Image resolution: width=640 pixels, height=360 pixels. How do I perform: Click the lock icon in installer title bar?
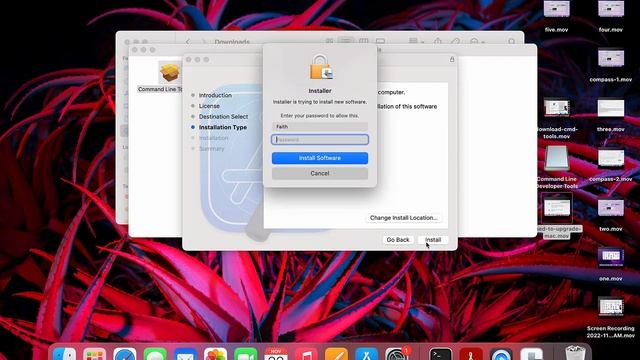pyautogui.click(x=452, y=60)
